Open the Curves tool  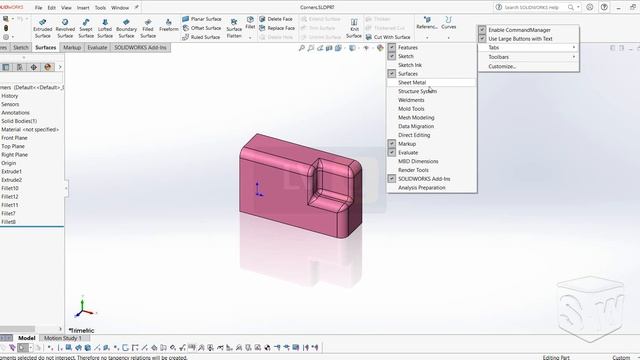tap(449, 23)
